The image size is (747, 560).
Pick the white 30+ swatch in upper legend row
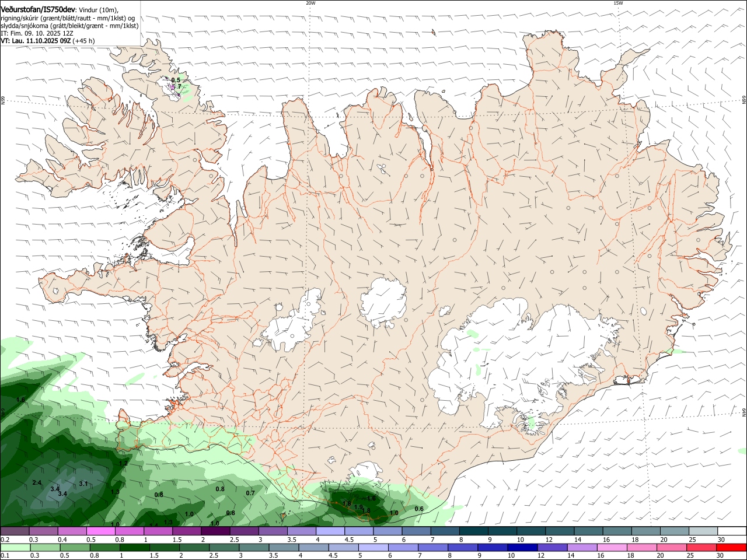tap(732, 531)
